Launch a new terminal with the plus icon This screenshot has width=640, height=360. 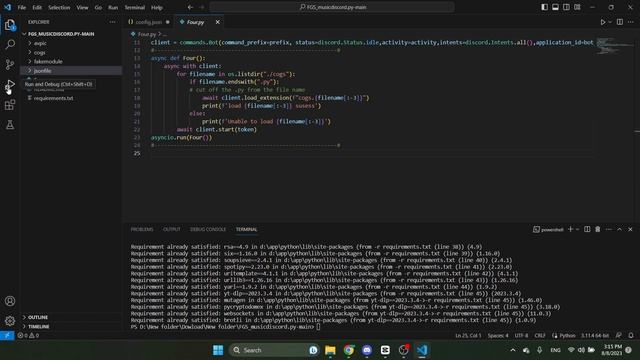570,229
